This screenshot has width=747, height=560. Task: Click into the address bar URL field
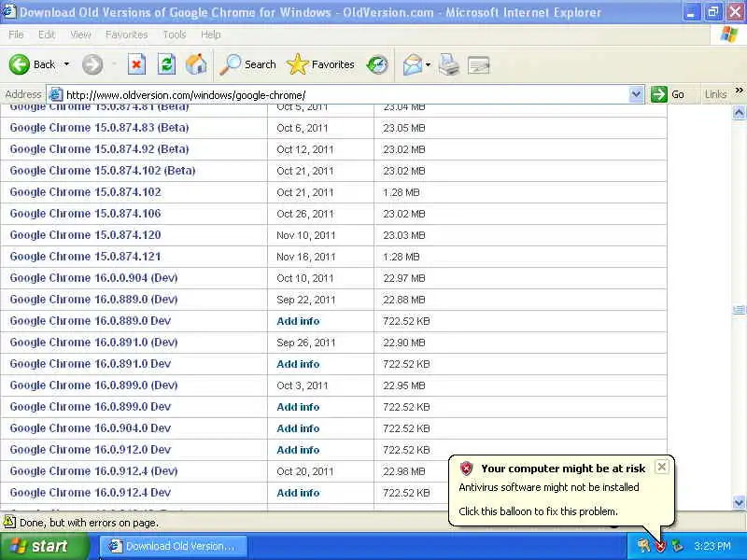[343, 94]
